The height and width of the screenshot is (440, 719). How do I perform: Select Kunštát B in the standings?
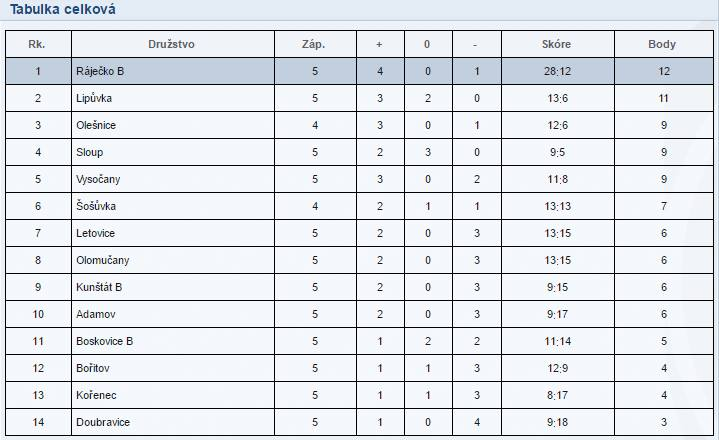coord(99,287)
